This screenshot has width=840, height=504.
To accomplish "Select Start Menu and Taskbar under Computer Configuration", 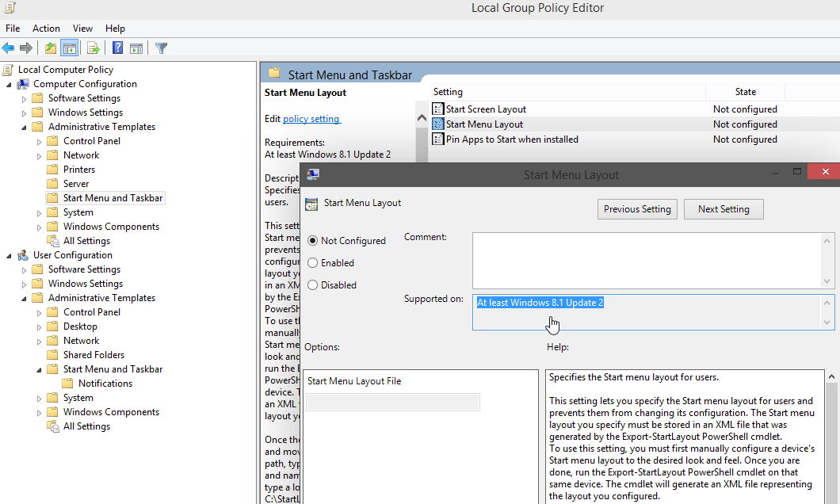I will [x=113, y=198].
